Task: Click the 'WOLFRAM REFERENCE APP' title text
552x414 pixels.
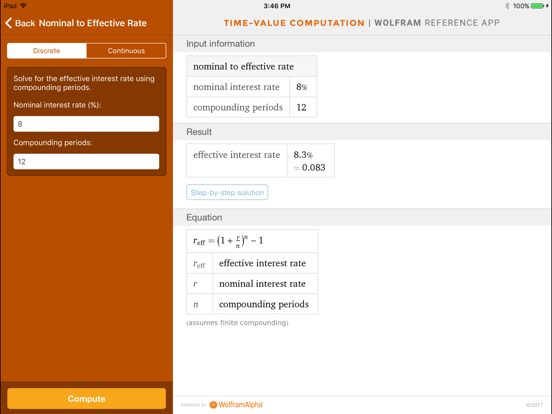Action: [437, 23]
